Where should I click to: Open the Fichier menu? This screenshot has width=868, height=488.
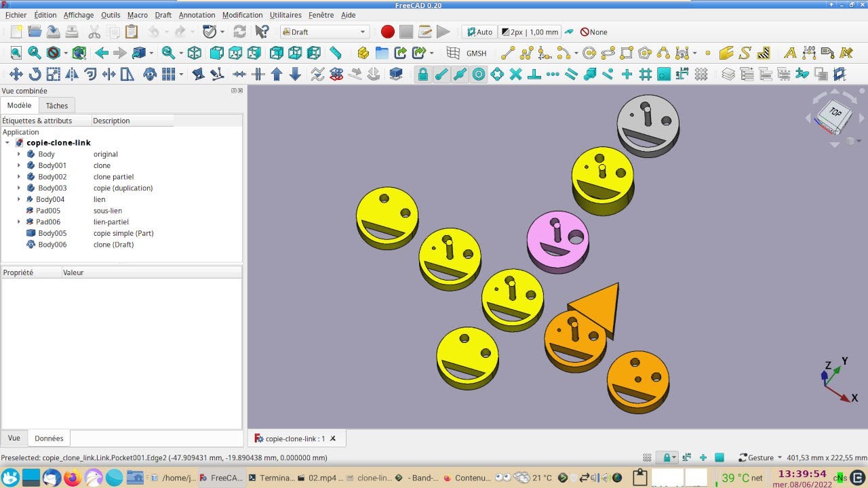point(16,15)
